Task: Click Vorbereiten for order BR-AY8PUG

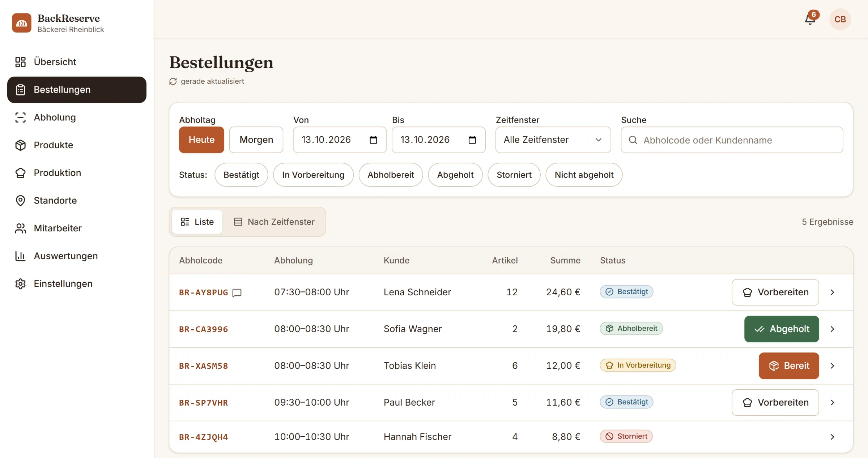Action: tap(775, 292)
